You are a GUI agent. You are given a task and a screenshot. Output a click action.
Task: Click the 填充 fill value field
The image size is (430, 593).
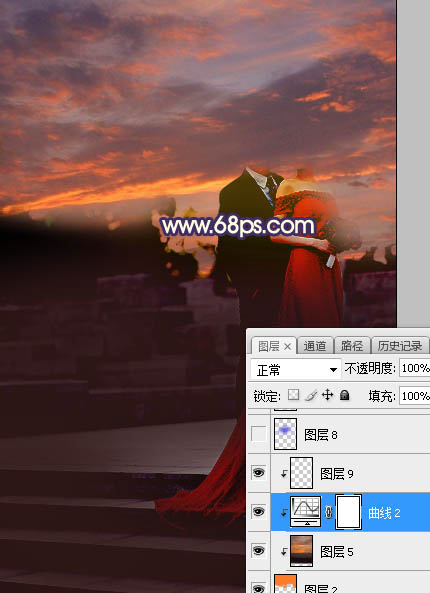(414, 396)
